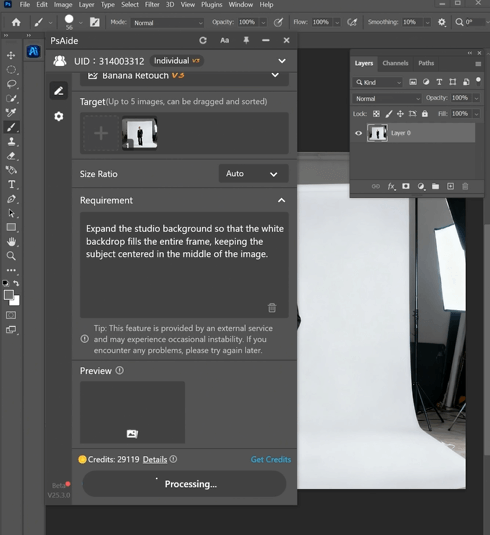
Task: Select the Type tool
Action: point(11,184)
